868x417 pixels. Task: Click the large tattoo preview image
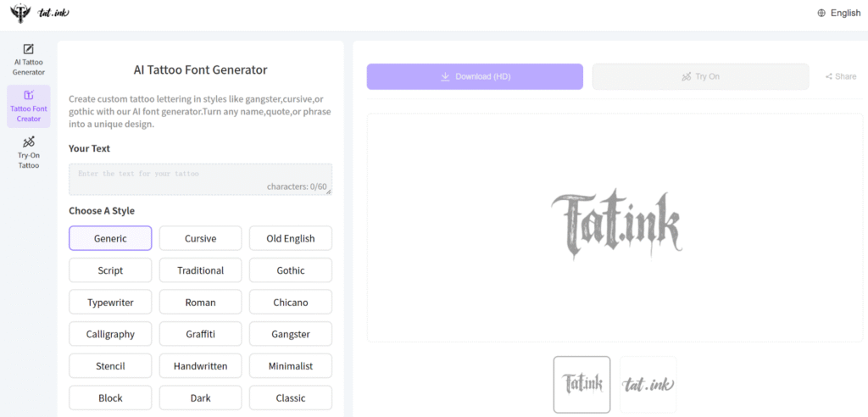pos(615,223)
